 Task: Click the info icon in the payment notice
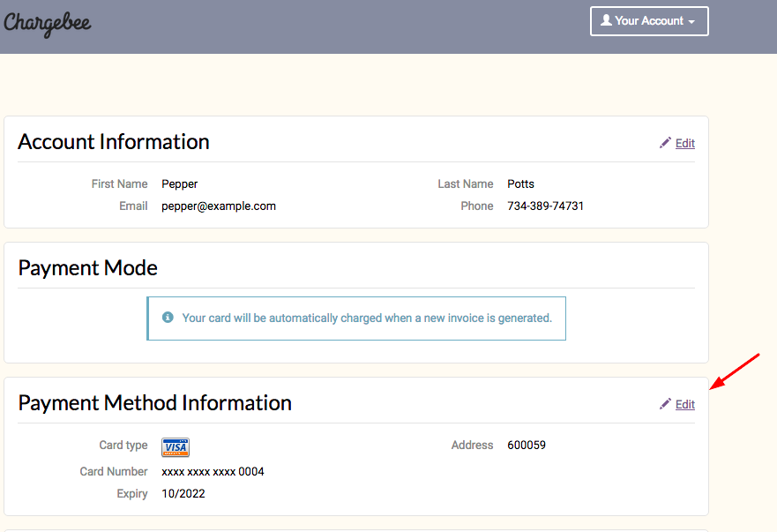(168, 318)
